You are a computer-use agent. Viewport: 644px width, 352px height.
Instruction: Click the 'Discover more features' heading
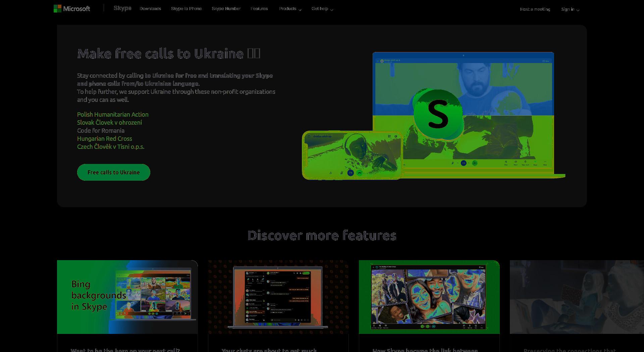pos(322,235)
